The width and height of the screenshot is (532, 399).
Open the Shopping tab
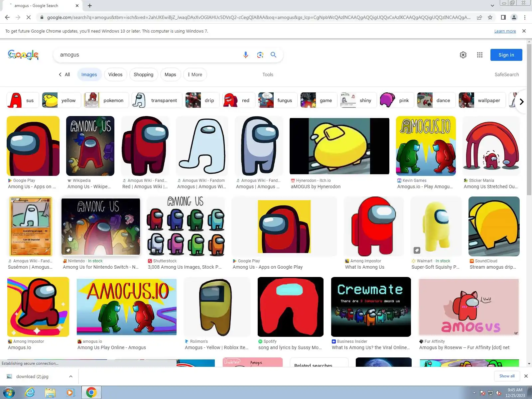click(143, 74)
